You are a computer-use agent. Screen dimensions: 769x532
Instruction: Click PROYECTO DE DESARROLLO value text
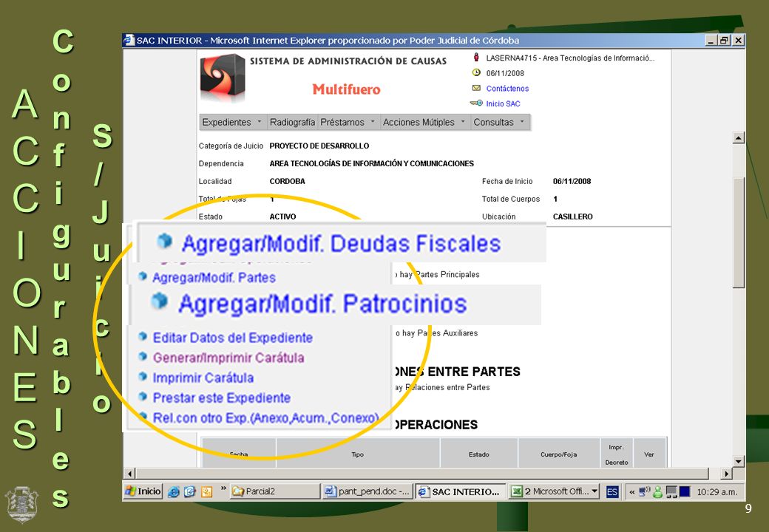tap(319, 146)
